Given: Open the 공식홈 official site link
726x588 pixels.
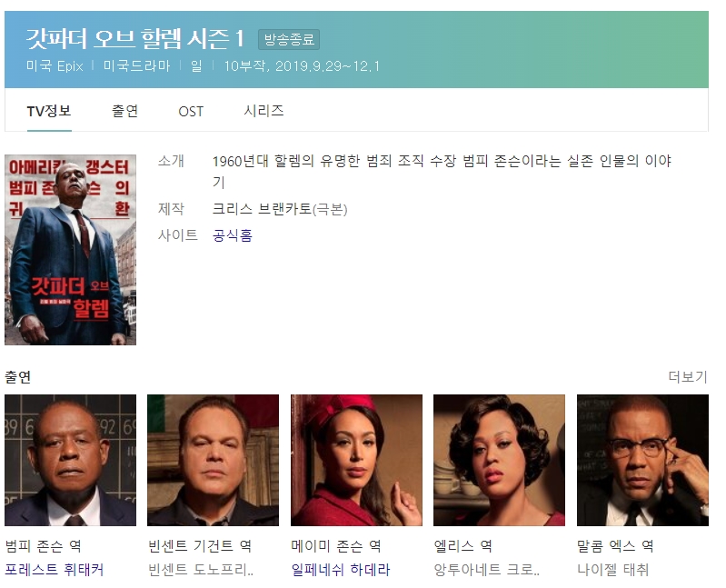Looking at the screenshot, I should [233, 235].
